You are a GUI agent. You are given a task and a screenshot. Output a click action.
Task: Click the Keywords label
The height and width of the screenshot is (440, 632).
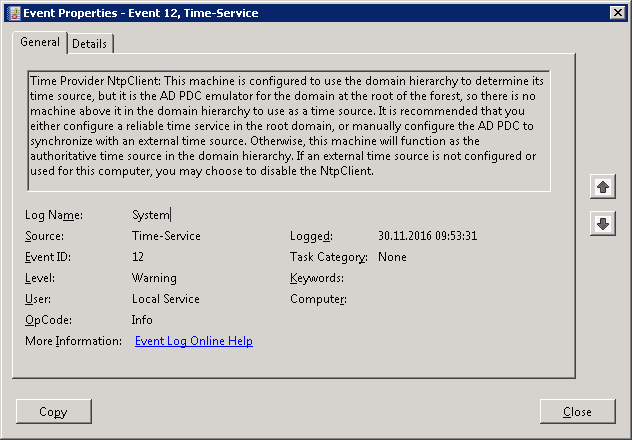point(316,278)
